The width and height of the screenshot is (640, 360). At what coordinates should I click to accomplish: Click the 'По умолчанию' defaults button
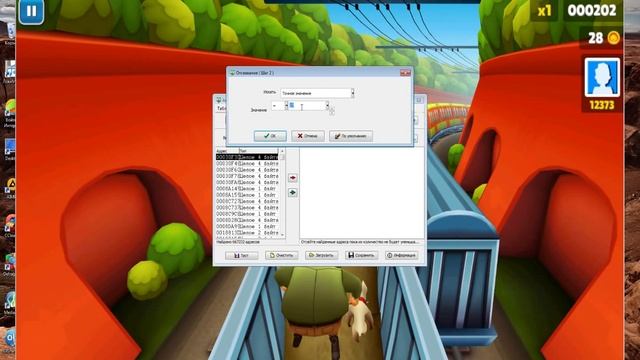tap(351, 136)
